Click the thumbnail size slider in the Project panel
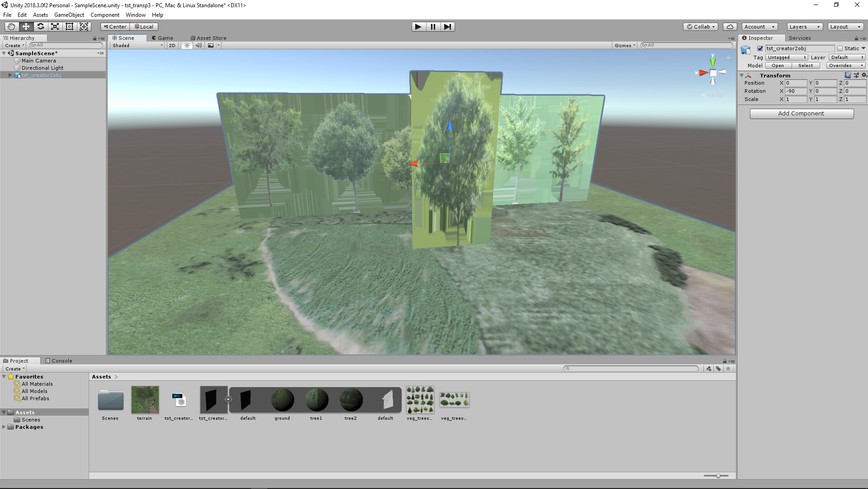Image resolution: width=868 pixels, height=489 pixels. 718,475
